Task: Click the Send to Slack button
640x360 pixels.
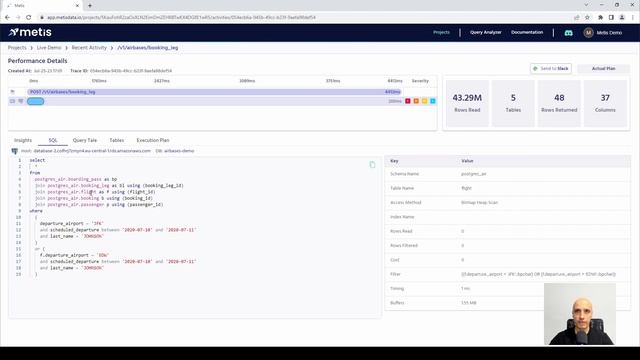Action: coord(551,69)
